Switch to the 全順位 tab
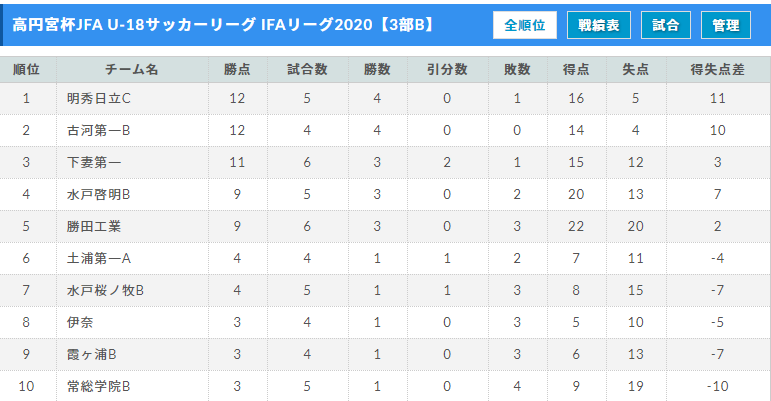The height and width of the screenshot is (401, 771). coord(524,25)
